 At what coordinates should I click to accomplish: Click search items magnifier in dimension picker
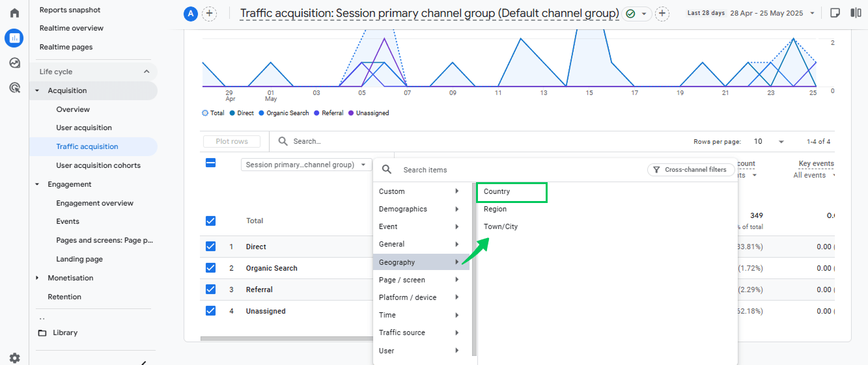(387, 170)
